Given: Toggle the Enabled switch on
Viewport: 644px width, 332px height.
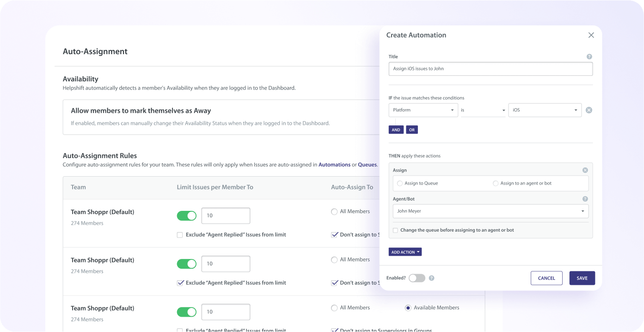Looking at the screenshot, I should point(417,278).
